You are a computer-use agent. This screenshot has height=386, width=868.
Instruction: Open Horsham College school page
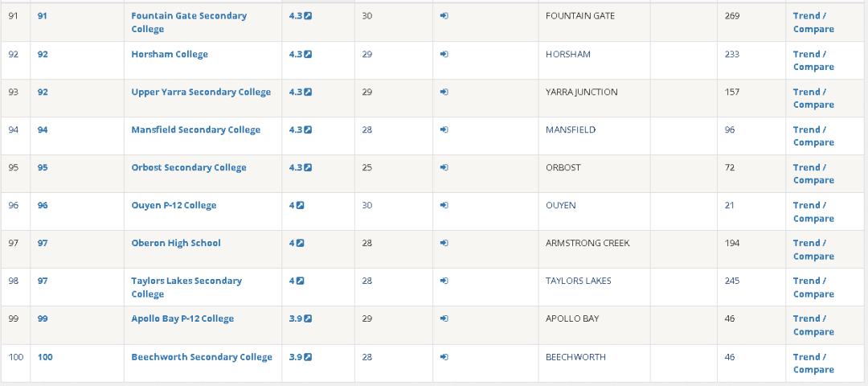click(x=170, y=54)
